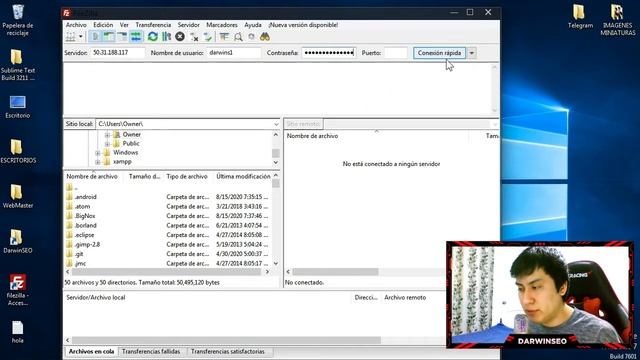Viewport: 640px width, 360px height.
Task: Sort local files by Tipo de archivo
Action: 188,176
